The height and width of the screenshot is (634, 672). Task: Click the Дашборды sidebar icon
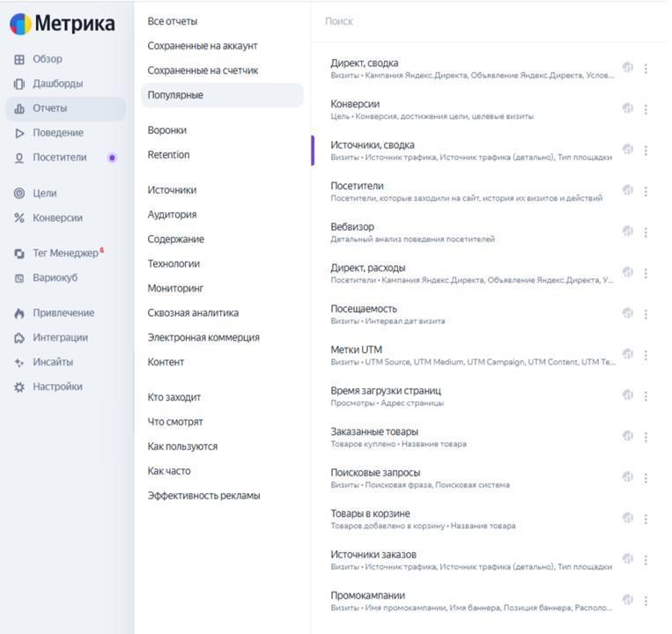click(x=19, y=84)
